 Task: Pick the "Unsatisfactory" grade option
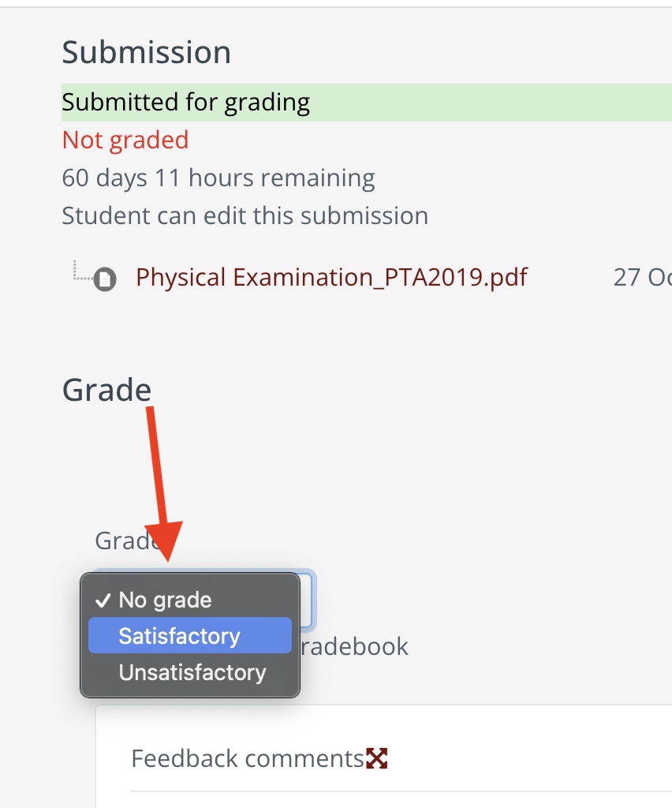click(192, 672)
